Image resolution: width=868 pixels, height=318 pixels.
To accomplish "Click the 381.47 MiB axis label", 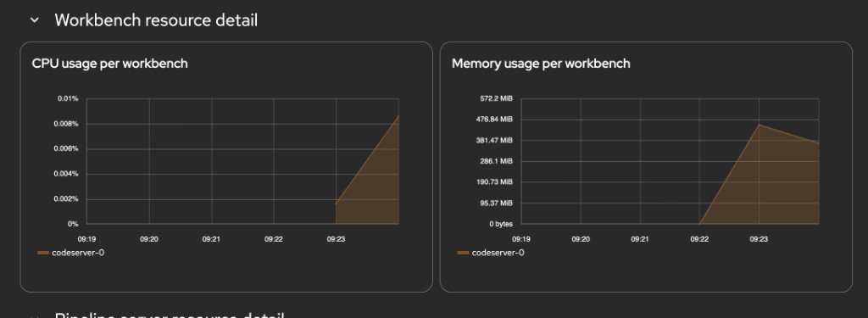I will 494,140.
